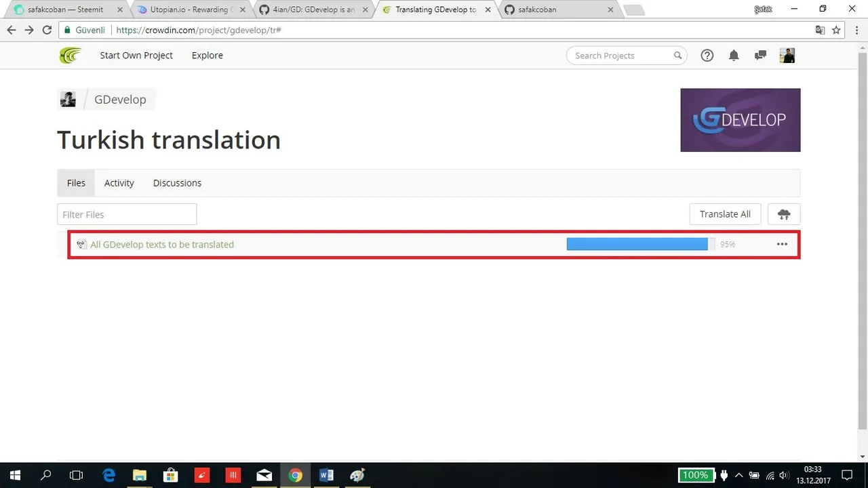Click Start Own Project link

coord(136,56)
